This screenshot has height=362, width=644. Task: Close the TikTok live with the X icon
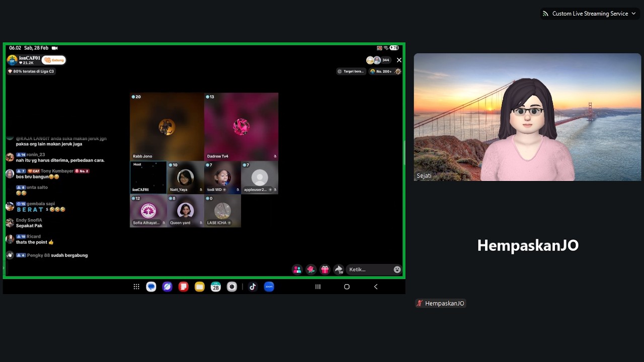[x=399, y=60]
